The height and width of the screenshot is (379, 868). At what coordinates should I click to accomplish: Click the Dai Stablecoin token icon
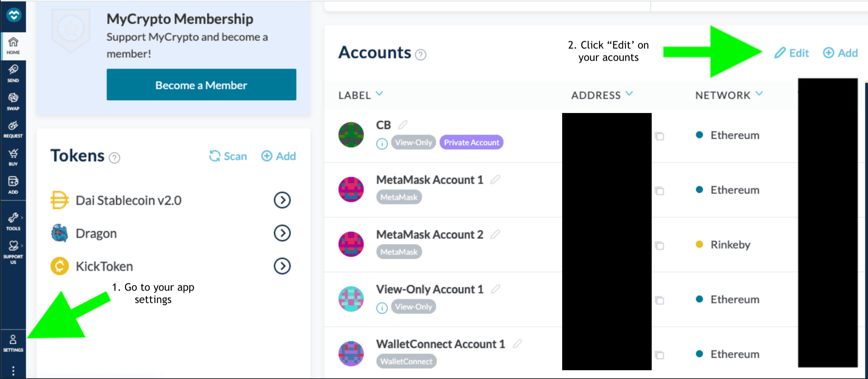59,200
